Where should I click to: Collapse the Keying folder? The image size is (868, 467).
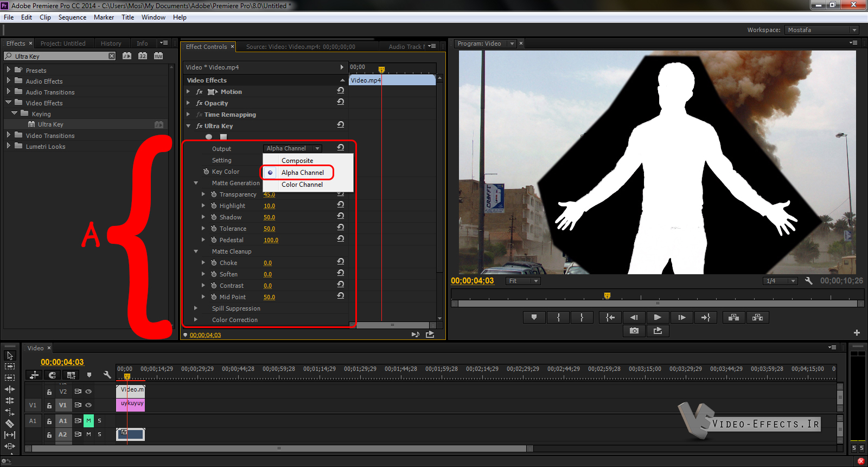click(x=14, y=113)
